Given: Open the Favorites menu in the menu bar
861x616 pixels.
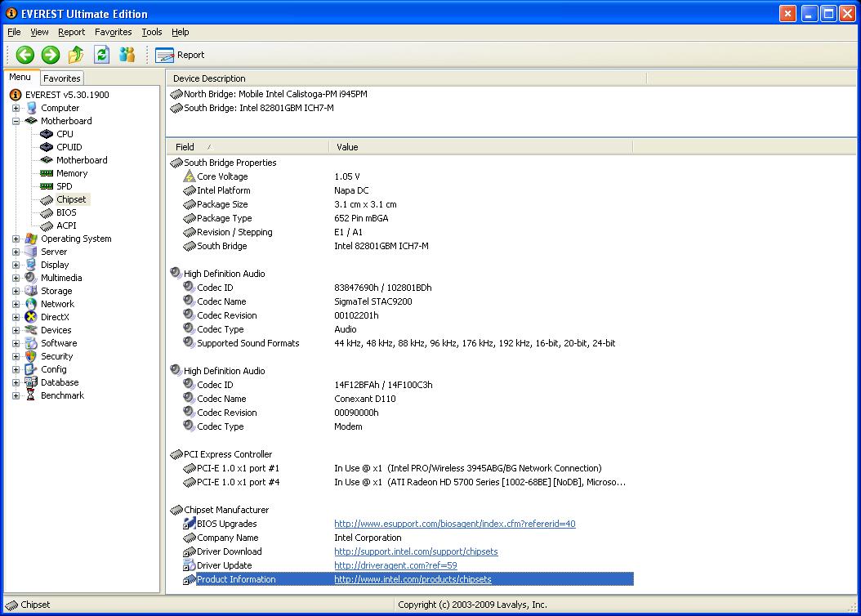Looking at the screenshot, I should coord(113,33).
